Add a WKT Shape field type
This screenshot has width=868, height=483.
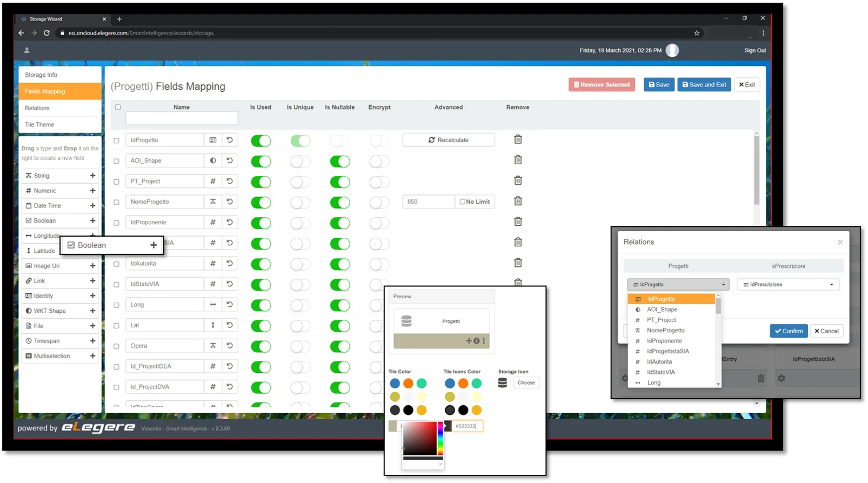tap(92, 311)
